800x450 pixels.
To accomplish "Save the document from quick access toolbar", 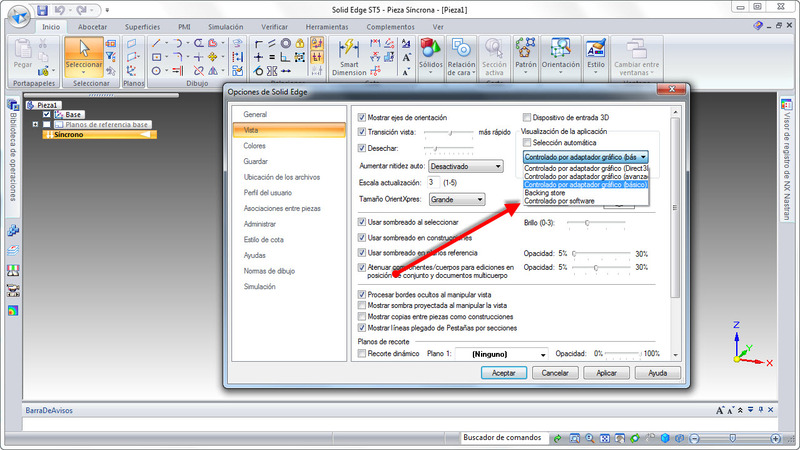I will pos(42,10).
